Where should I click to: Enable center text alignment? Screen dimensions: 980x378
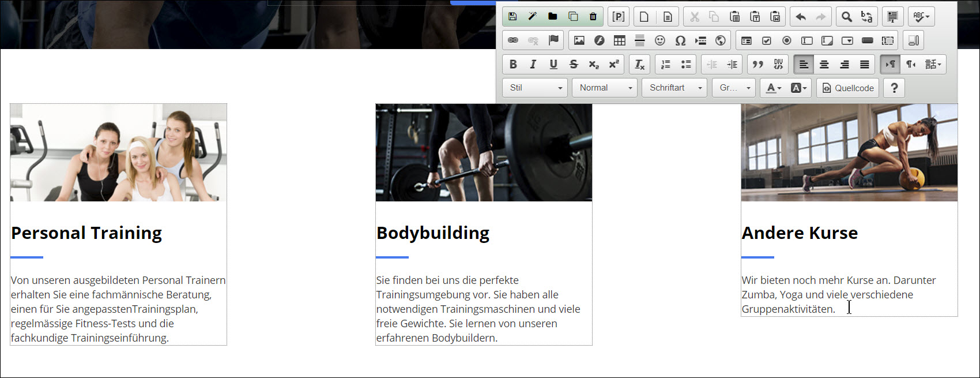pos(824,65)
